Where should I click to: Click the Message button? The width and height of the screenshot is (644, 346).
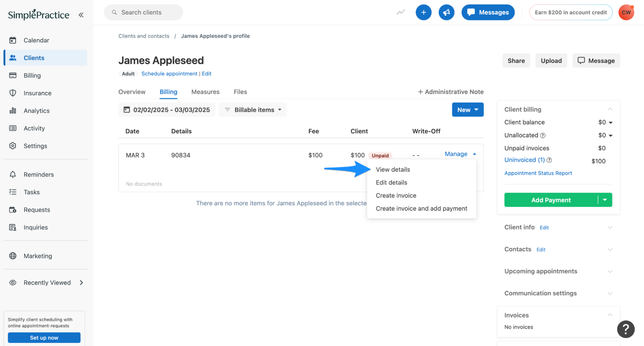click(x=596, y=61)
